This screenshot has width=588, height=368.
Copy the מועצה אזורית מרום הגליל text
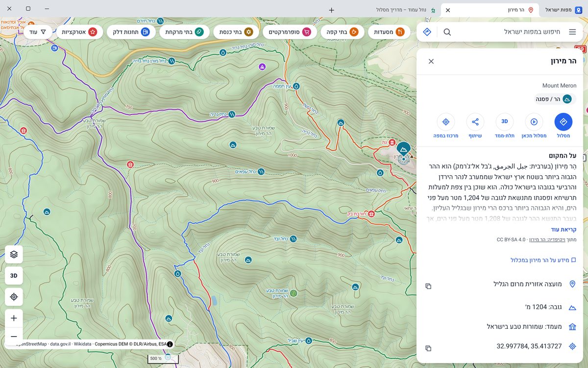(x=428, y=286)
